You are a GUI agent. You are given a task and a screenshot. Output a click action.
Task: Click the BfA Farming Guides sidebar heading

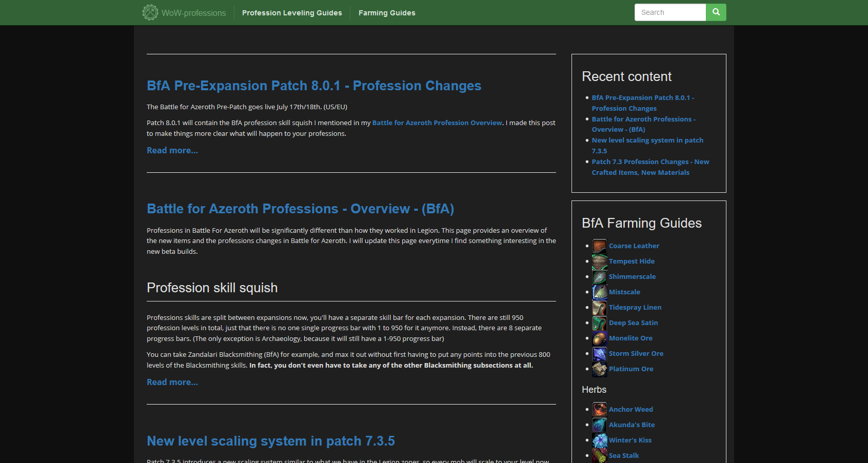coord(642,224)
